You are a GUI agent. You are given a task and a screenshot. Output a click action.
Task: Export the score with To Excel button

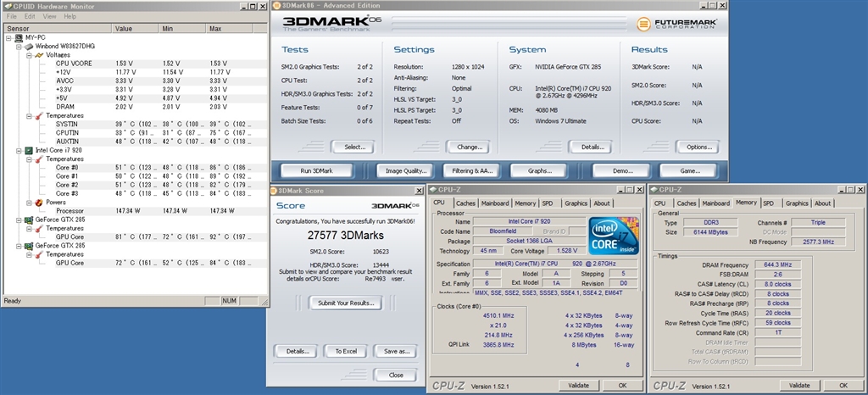(345, 351)
